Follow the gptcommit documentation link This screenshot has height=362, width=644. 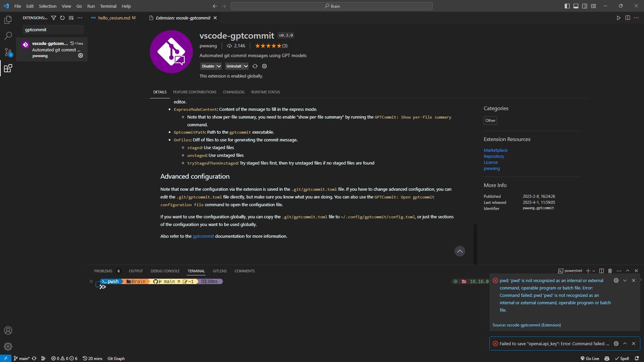pyautogui.click(x=203, y=236)
